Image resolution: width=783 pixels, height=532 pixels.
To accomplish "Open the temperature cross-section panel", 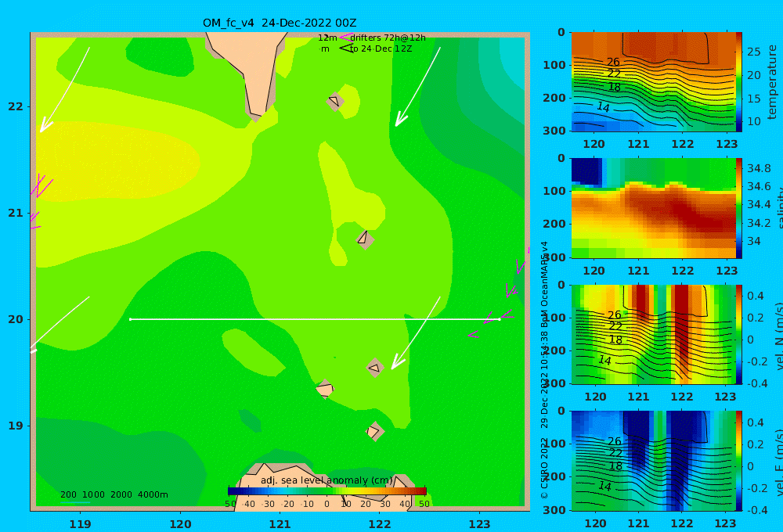I will pyautogui.click(x=653, y=82).
